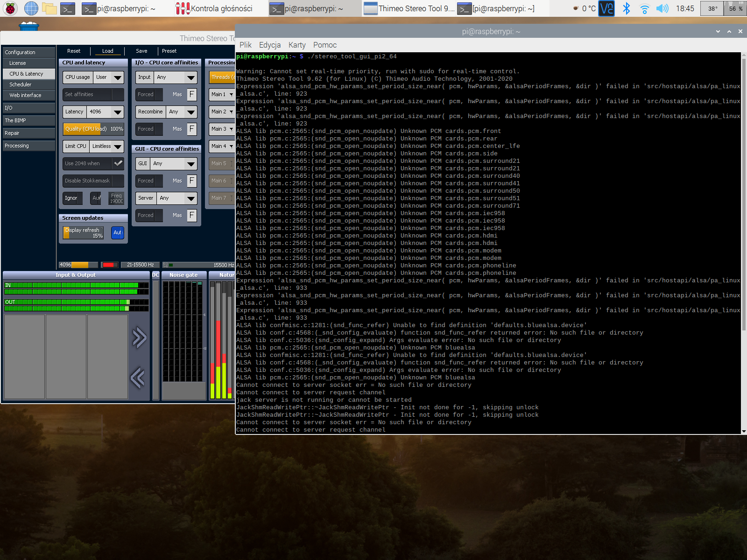Open Server Any affinity dropdown
The image size is (747, 560).
(x=177, y=198)
